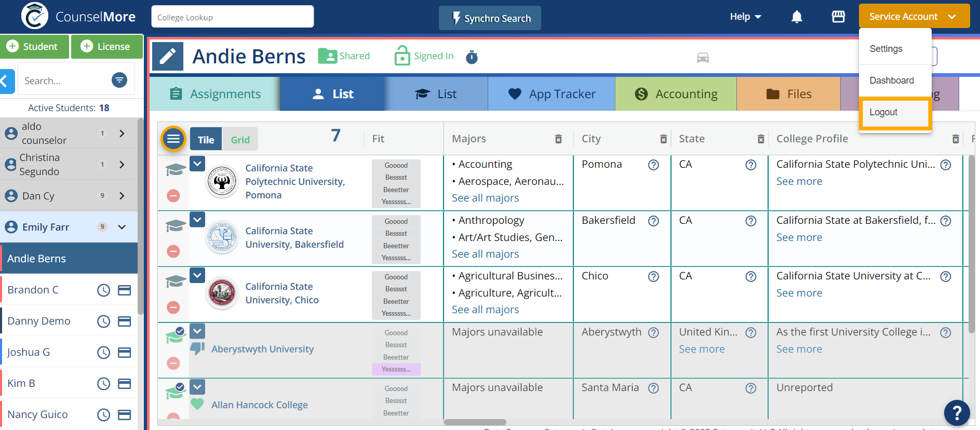Click the edit pencil next to Andie Berns
The width and height of the screenshot is (980, 430).
pyautogui.click(x=168, y=56)
